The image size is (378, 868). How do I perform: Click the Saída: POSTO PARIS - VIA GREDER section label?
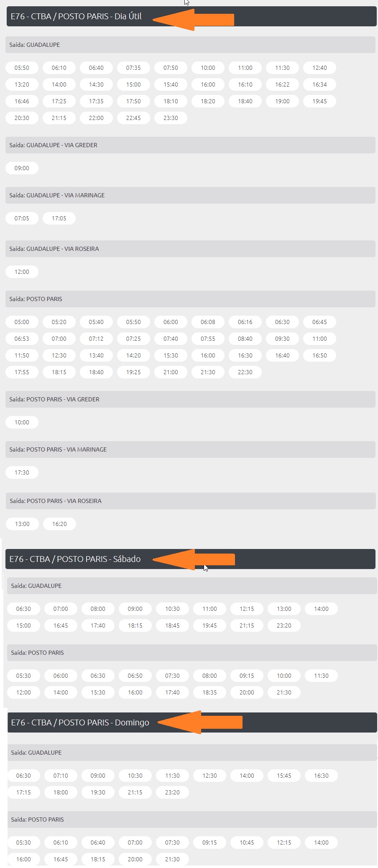click(54, 399)
